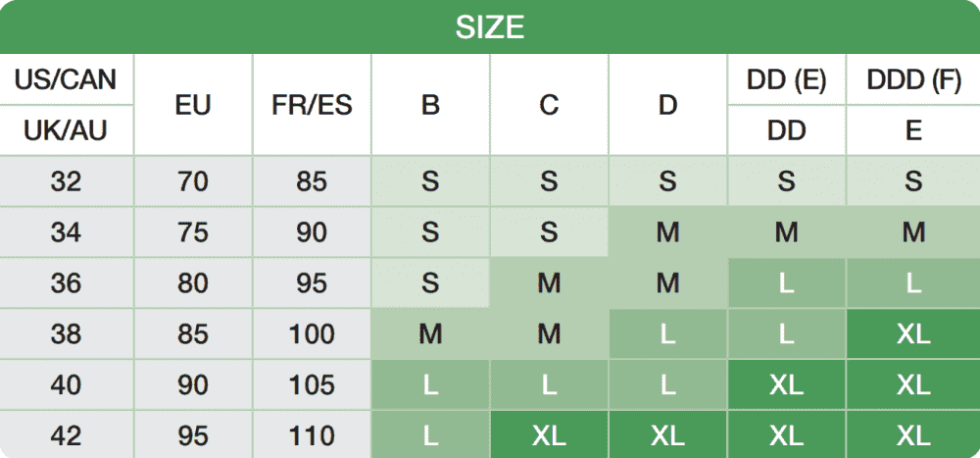Viewport: 980px width, 458px height.
Task: Click the UK E cup sub-header
Action: (x=913, y=130)
